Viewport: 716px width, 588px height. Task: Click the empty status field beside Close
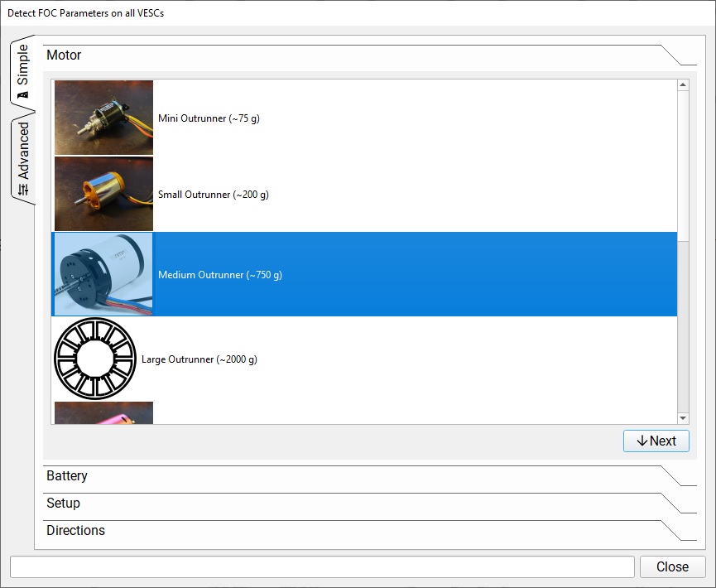coord(322,567)
